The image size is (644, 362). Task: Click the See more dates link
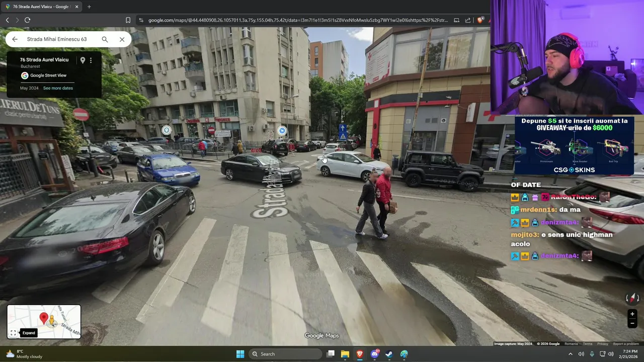pos(58,88)
